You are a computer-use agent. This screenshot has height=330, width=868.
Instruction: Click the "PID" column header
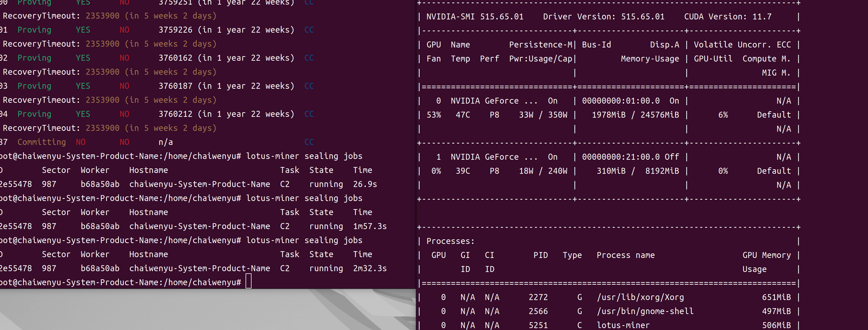pos(541,255)
